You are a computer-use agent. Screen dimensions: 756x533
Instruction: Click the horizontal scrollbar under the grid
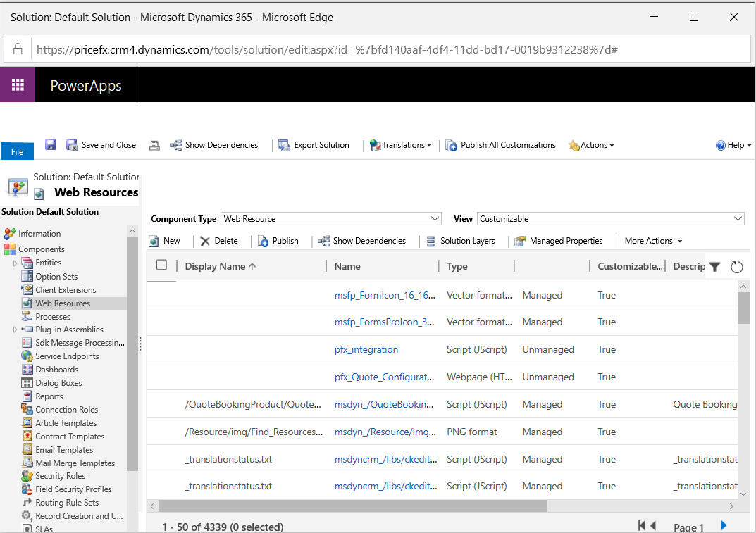[352, 506]
